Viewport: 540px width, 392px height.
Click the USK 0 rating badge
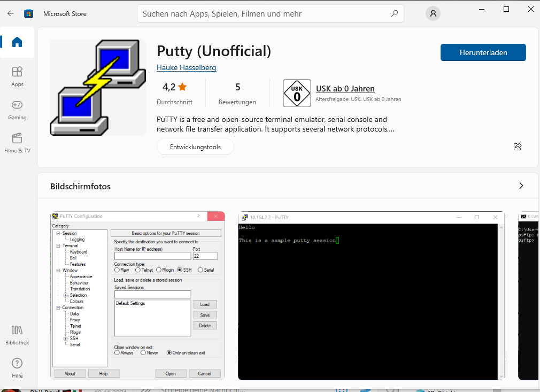(x=297, y=93)
